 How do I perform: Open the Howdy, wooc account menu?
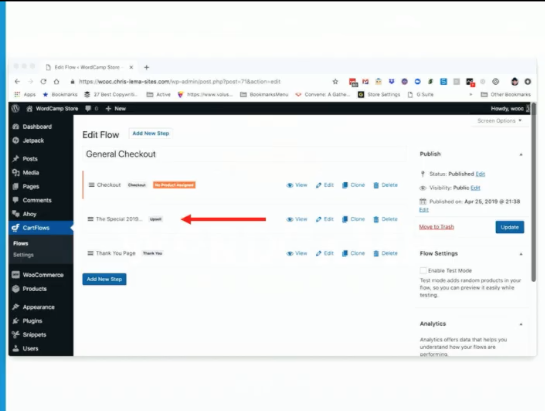coord(510,108)
